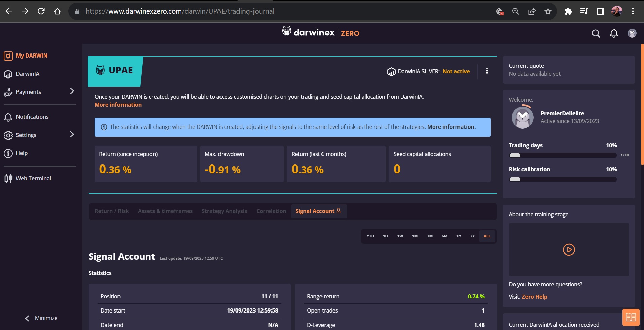644x330 pixels.
Task: Click the orange book icon at bottom right
Action: click(x=631, y=317)
